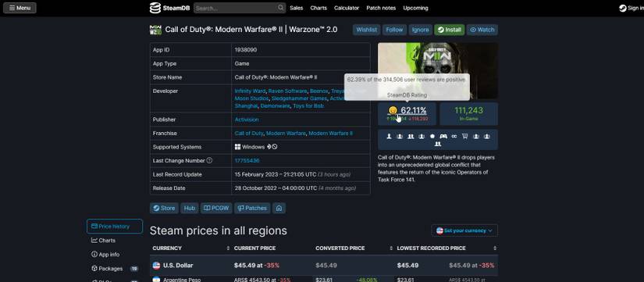Open the Hub button

[190, 208]
